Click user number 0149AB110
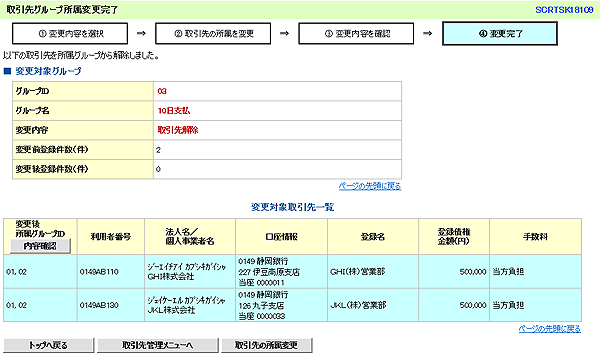600x361 pixels. (99, 272)
